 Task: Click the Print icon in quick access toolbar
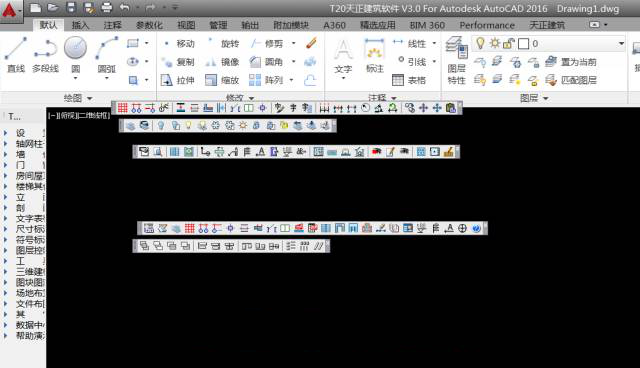click(107, 8)
